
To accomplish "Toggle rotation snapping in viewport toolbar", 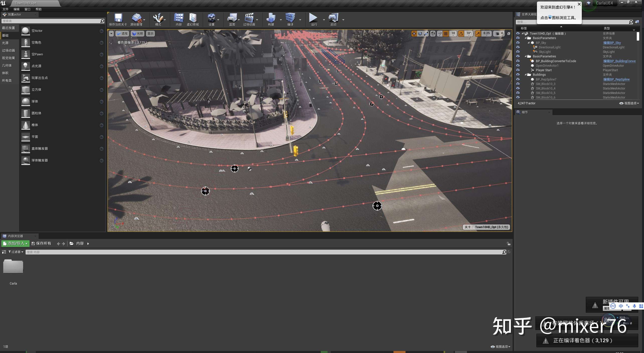I will coord(461,33).
